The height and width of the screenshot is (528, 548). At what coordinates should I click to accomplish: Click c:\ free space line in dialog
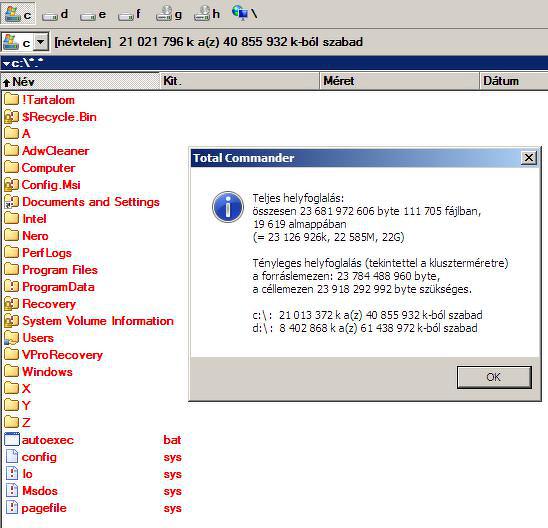click(x=367, y=315)
